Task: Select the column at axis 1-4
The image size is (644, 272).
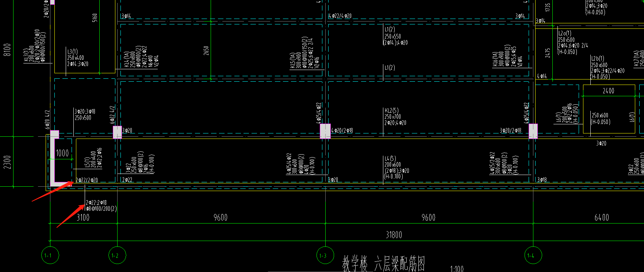Action: pyautogui.click(x=533, y=131)
